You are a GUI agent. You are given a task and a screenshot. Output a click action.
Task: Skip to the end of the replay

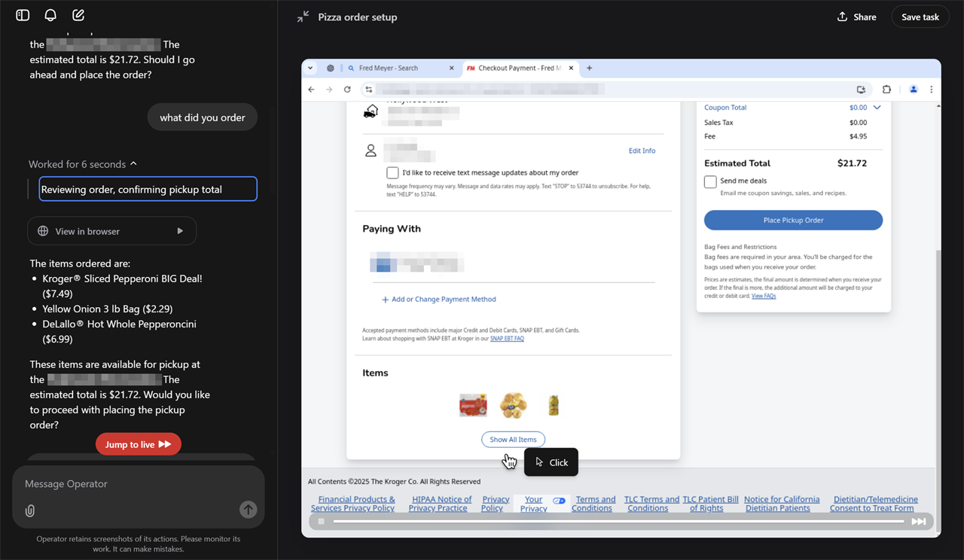pyautogui.click(x=919, y=521)
